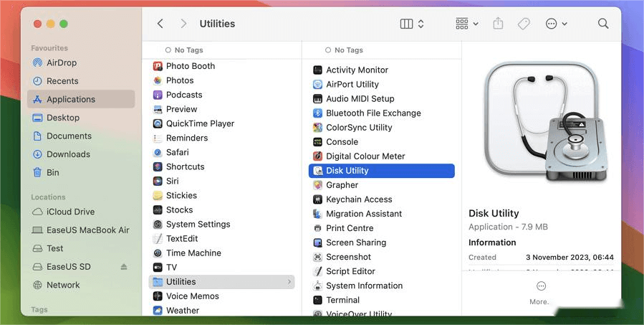This screenshot has height=325, width=644.
Task: Expand the ellipsis action menu in toolbar
Action: (556, 24)
